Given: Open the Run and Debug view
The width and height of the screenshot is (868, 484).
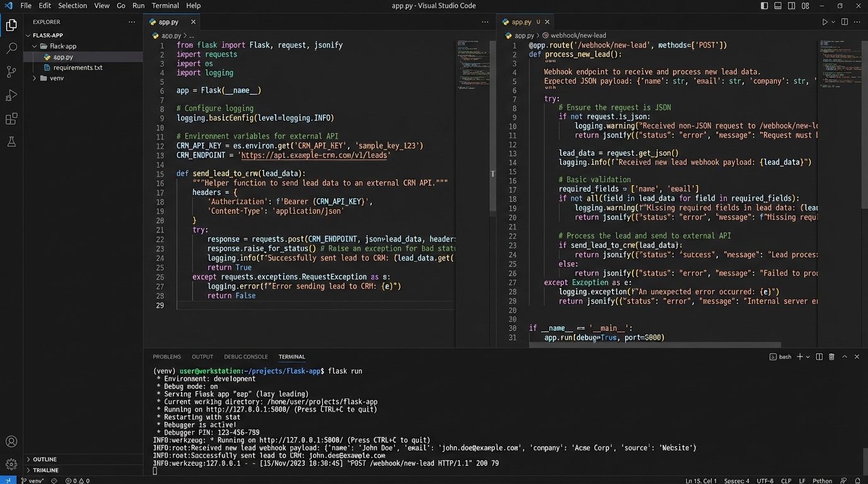Looking at the screenshot, I should coord(11,95).
